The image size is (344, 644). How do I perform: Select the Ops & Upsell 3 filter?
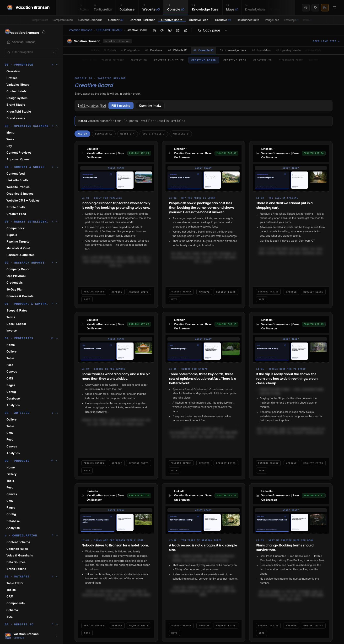(153, 134)
